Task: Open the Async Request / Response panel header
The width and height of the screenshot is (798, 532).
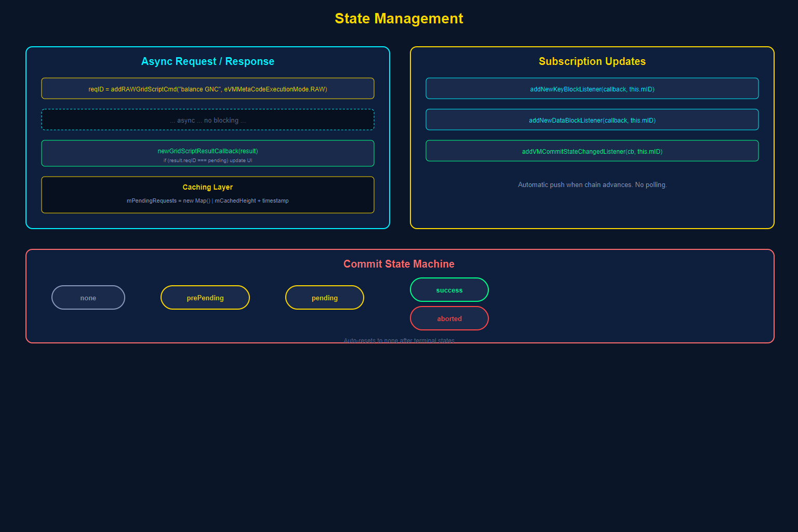Action: tap(207, 61)
